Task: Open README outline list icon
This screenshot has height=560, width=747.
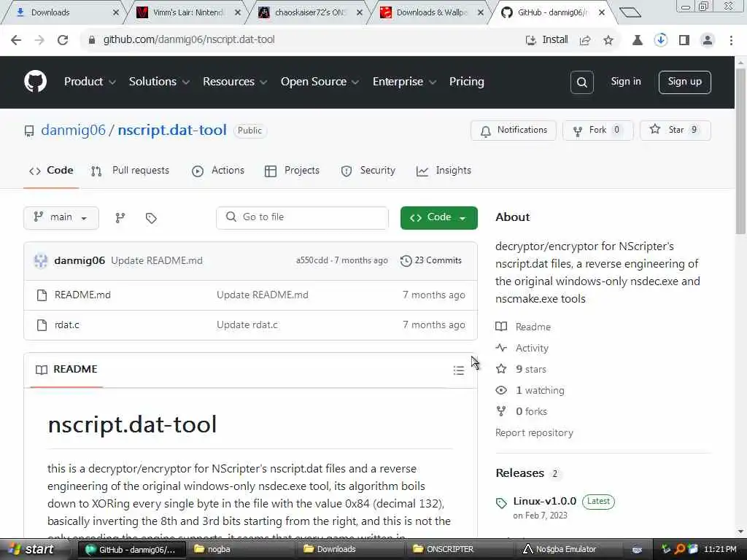Action: coord(459,370)
